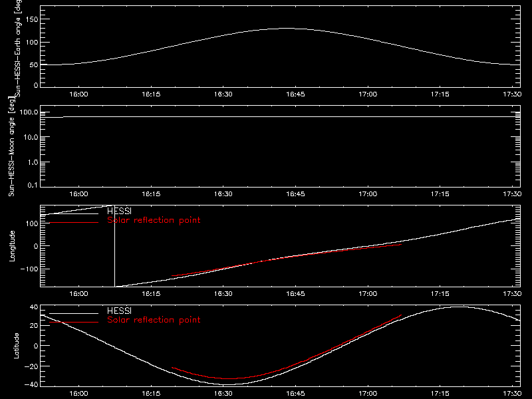
Task: Click 17:15 label below Earth angle plot
Action: coord(440,94)
